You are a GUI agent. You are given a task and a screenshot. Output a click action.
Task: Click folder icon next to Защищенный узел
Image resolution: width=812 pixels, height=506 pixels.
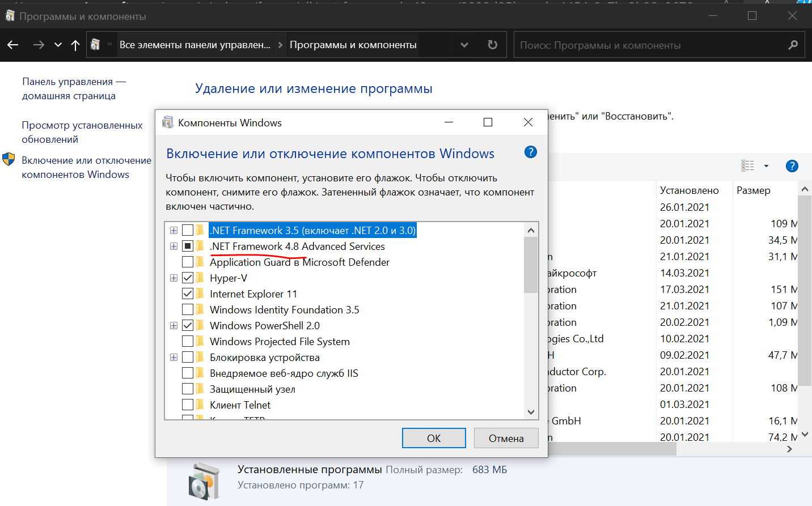[x=200, y=389]
